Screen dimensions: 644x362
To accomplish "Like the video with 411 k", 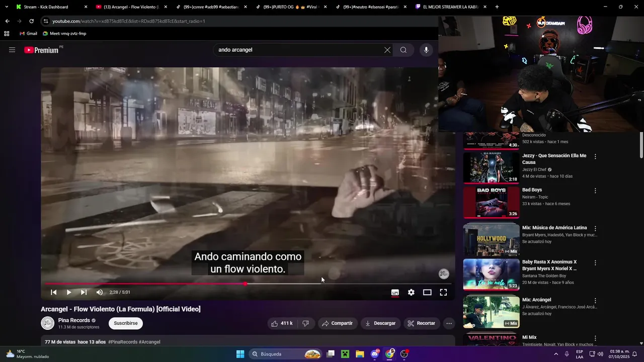I will coord(282,323).
